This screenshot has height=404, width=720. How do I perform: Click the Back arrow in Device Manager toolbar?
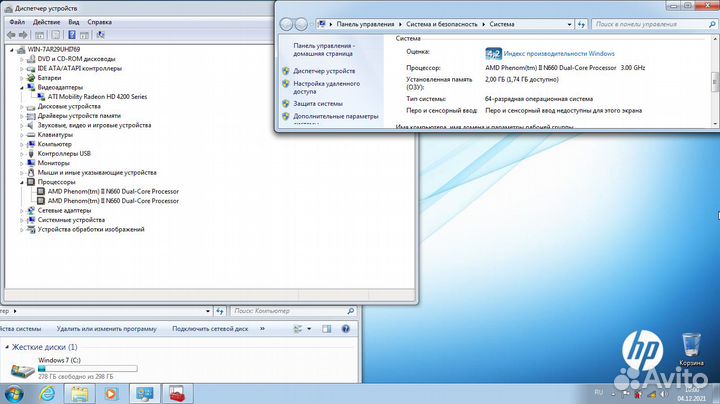coord(11,35)
